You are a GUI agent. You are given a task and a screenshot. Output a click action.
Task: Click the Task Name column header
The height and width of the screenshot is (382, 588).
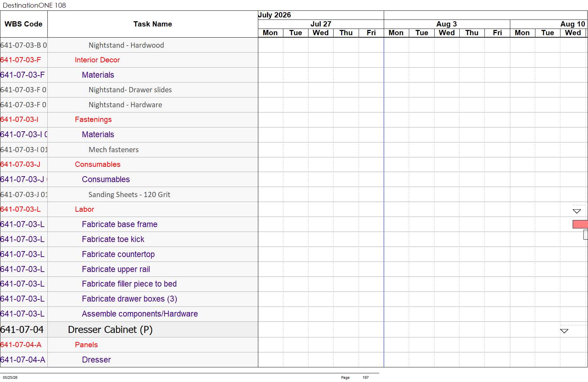[x=153, y=24]
